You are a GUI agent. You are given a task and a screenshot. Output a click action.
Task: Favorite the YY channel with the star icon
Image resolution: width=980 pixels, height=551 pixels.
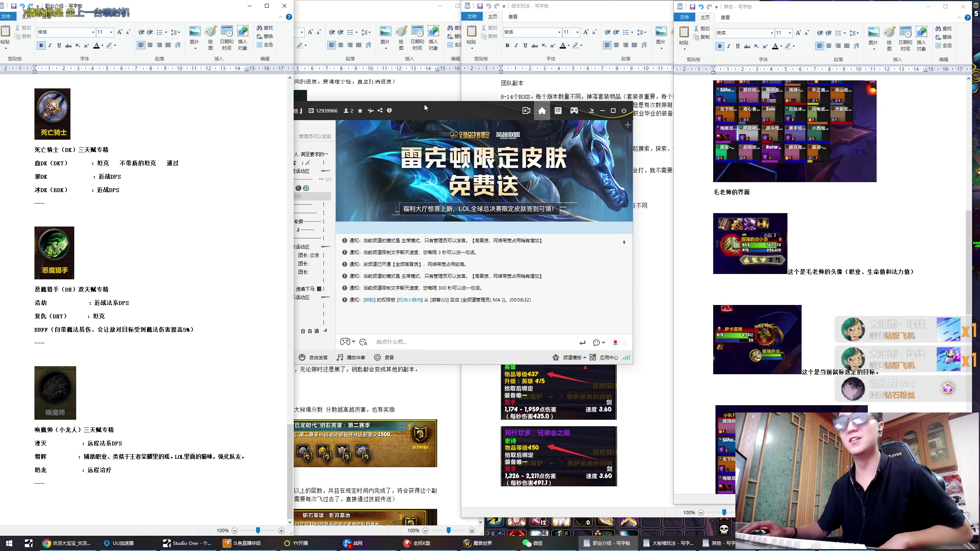tap(360, 111)
